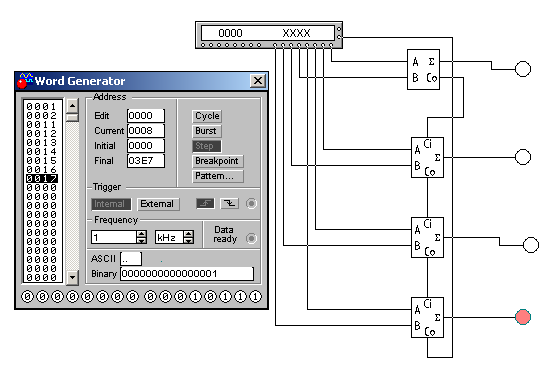
Task: Select the bottom full adder block
Action: click(427, 317)
